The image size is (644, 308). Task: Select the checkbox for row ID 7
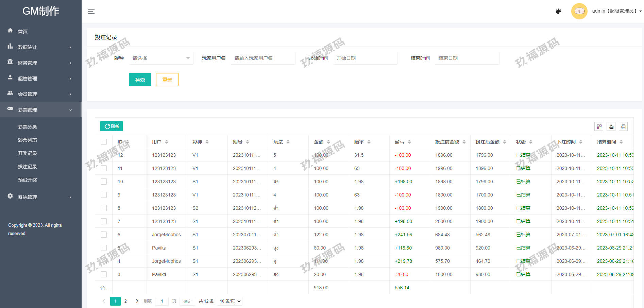pyautogui.click(x=104, y=221)
